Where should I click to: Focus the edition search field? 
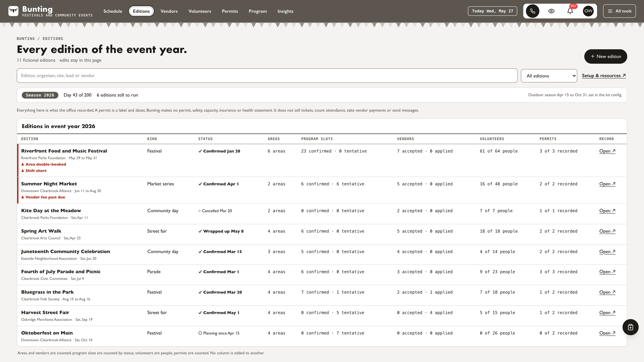click(267, 75)
